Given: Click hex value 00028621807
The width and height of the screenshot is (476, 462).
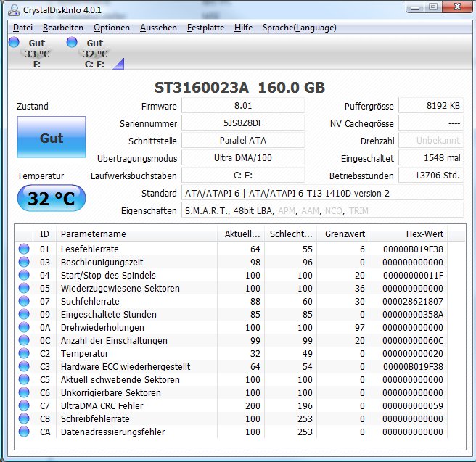Looking at the screenshot, I should tap(413, 301).
